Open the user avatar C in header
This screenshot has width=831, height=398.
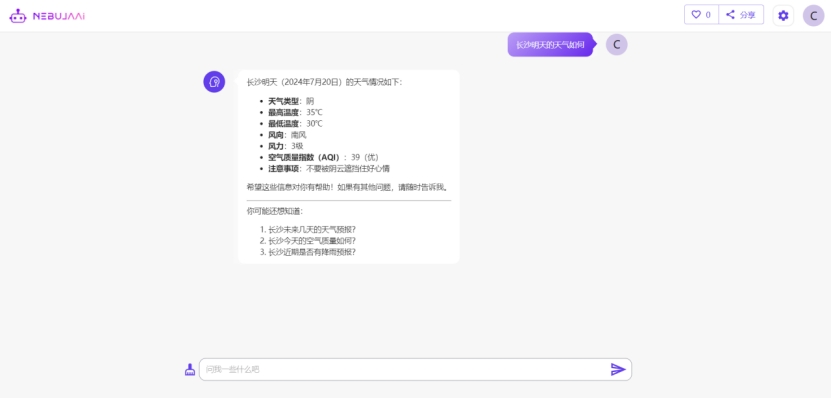[814, 15]
